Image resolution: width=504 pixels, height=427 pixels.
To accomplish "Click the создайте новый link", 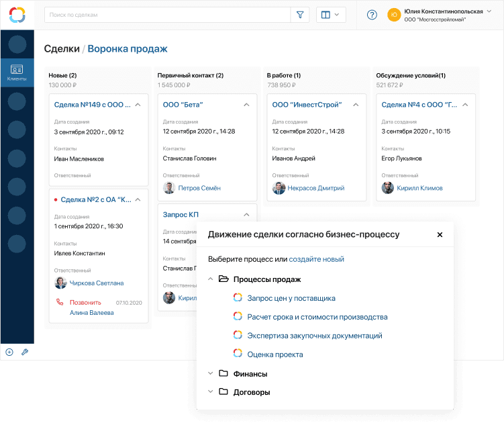I will coord(316,259).
